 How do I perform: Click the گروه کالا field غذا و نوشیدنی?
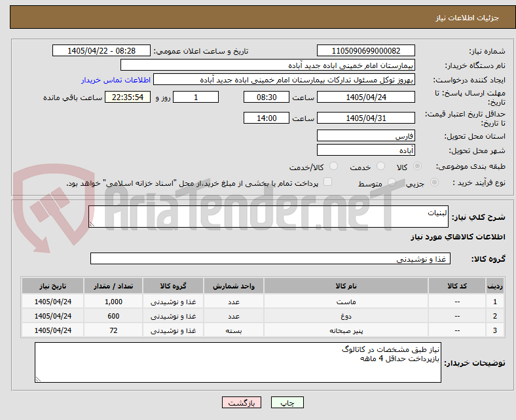pyautogui.click(x=270, y=259)
